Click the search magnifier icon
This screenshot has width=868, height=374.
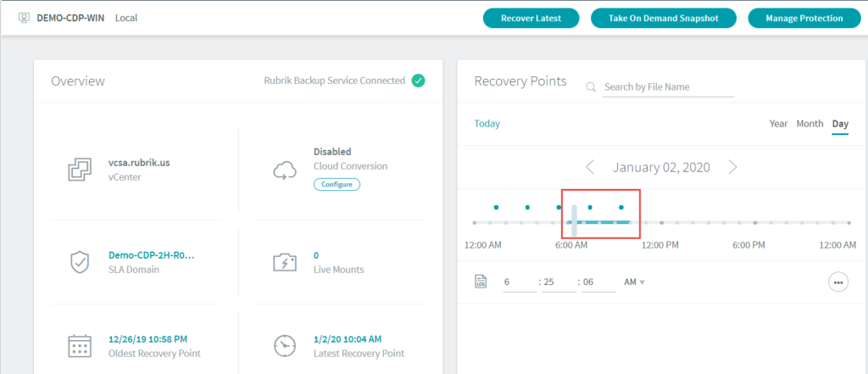click(x=591, y=87)
